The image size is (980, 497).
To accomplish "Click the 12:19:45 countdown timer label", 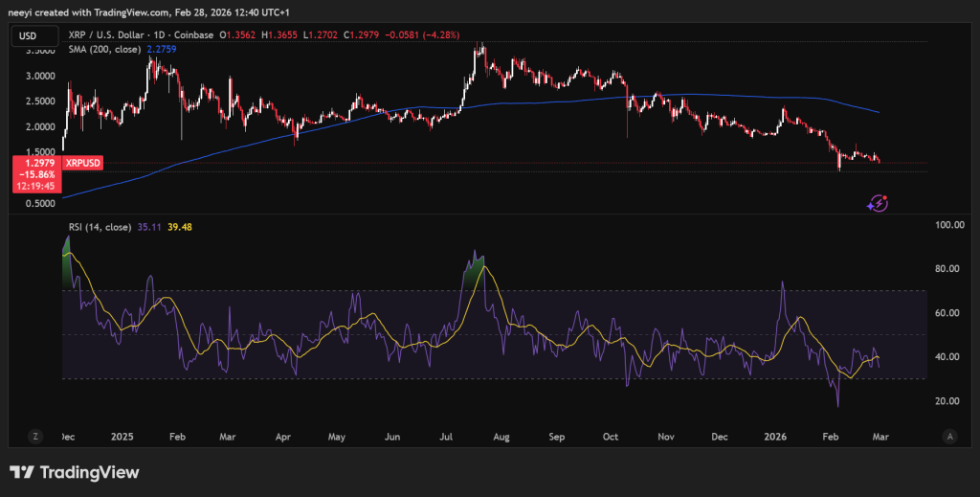I will point(36,186).
